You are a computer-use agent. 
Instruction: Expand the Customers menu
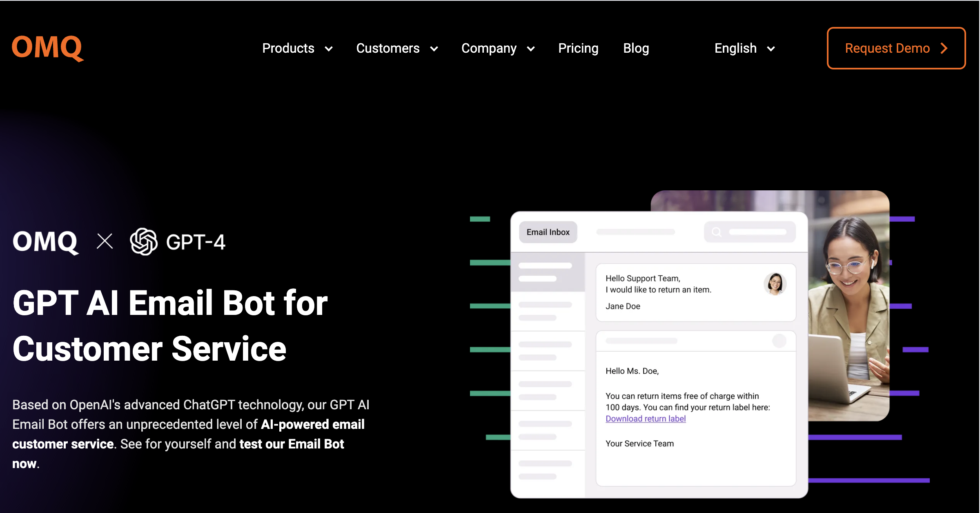[x=397, y=48]
